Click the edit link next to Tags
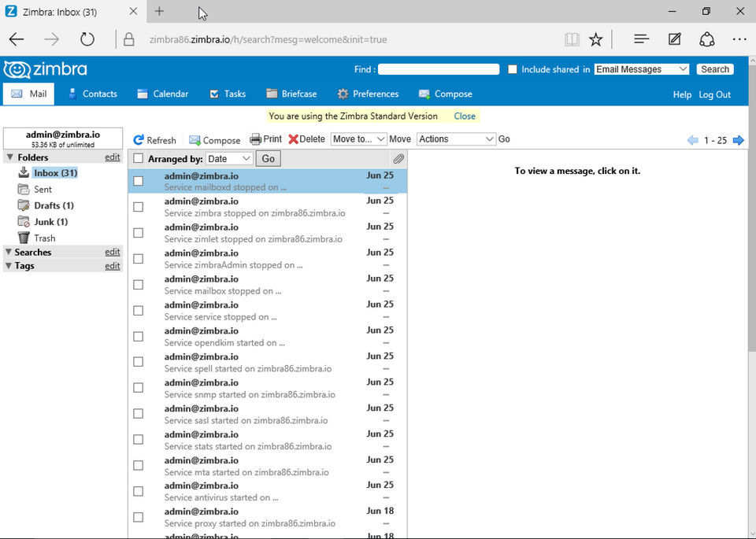The height and width of the screenshot is (539, 756). [113, 265]
